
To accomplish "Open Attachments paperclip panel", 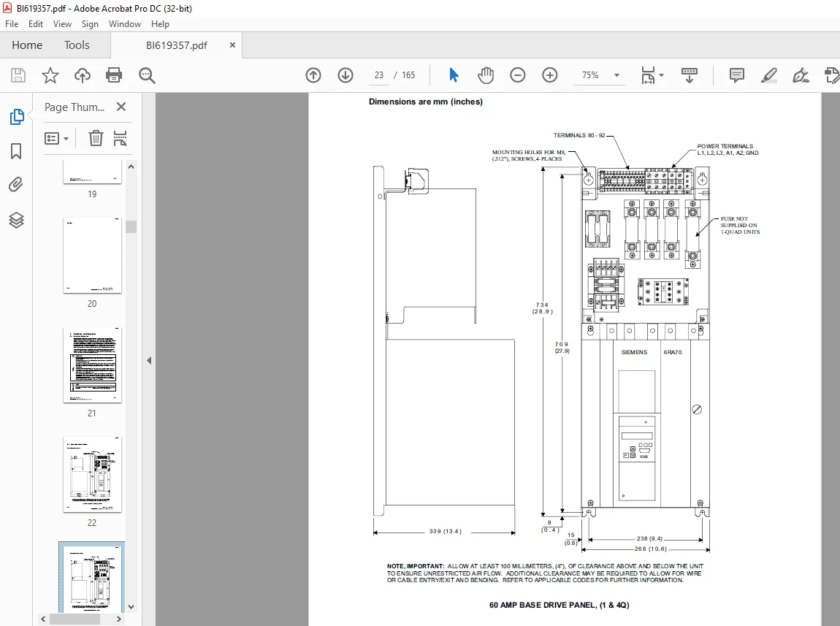I will click(16, 185).
